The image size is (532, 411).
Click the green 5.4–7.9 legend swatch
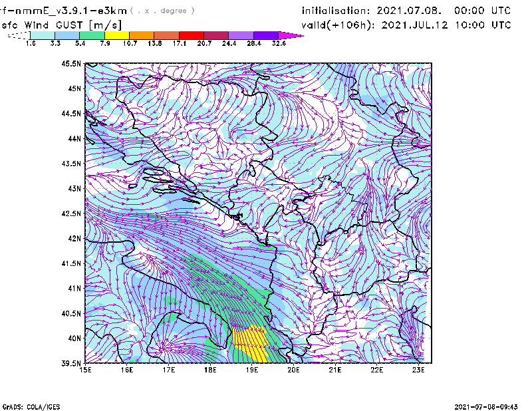pyautogui.click(x=92, y=35)
